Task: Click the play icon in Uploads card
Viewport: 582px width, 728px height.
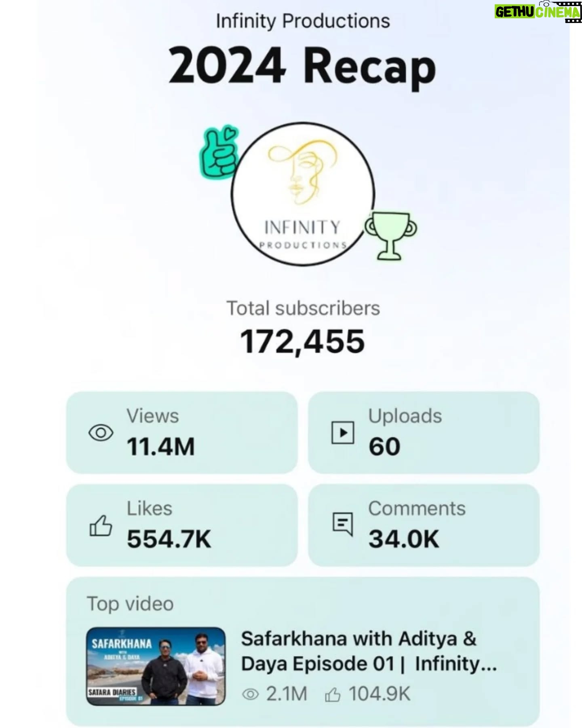Action: pyautogui.click(x=343, y=432)
